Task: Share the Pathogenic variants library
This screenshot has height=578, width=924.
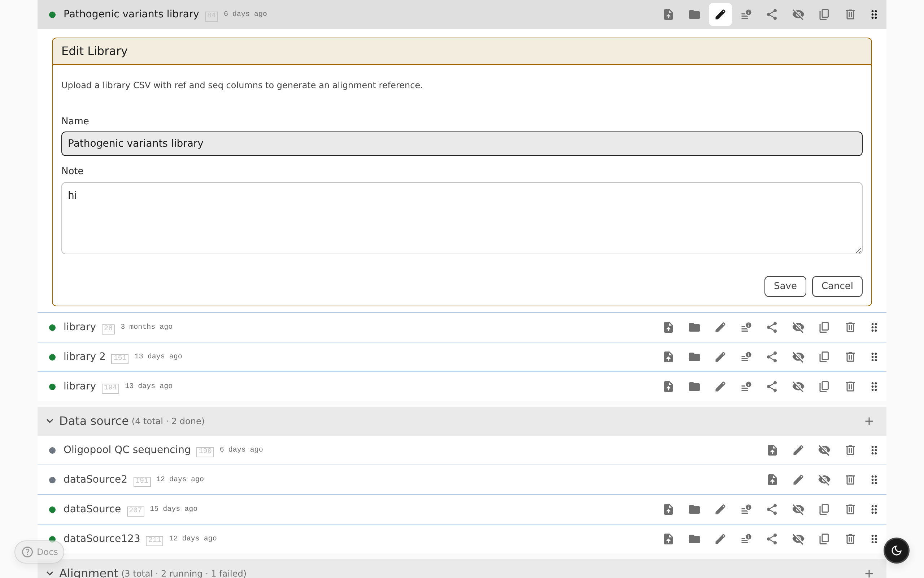Action: click(x=772, y=14)
